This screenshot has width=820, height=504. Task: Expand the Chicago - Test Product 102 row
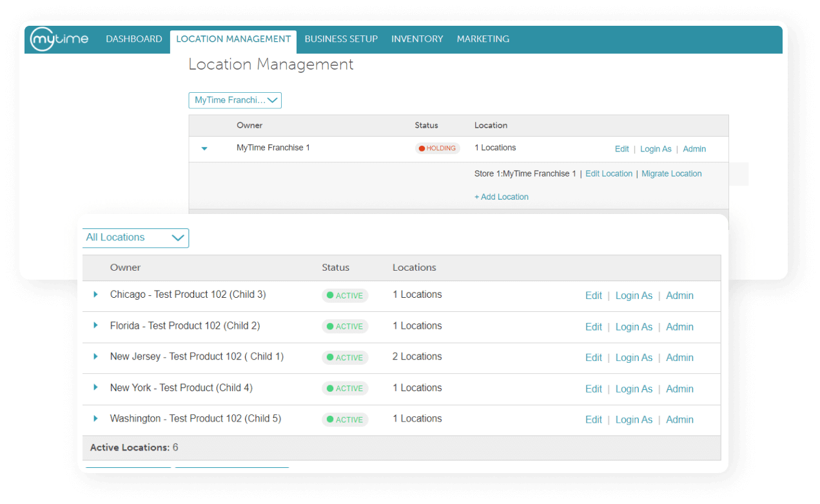tap(95, 295)
